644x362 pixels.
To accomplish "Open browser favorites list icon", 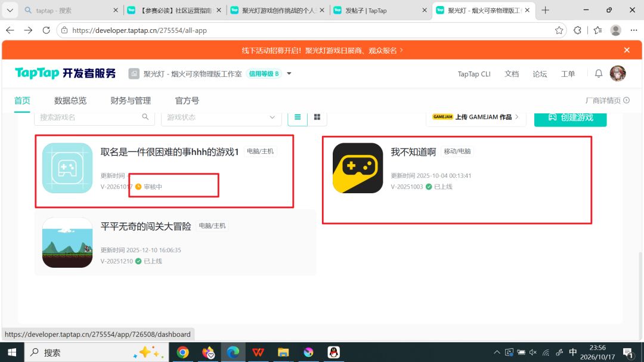I will [597, 30].
